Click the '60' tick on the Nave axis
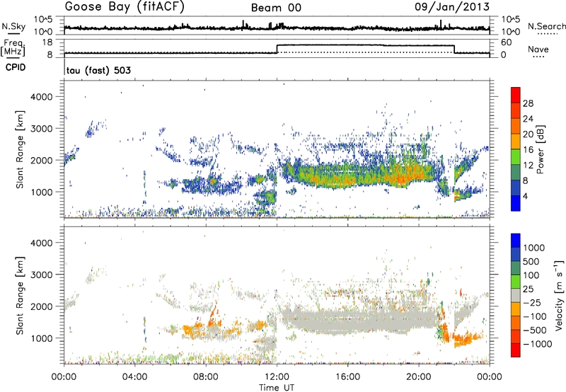Image resolution: width=566 pixels, height=392 pixels. pos(506,42)
